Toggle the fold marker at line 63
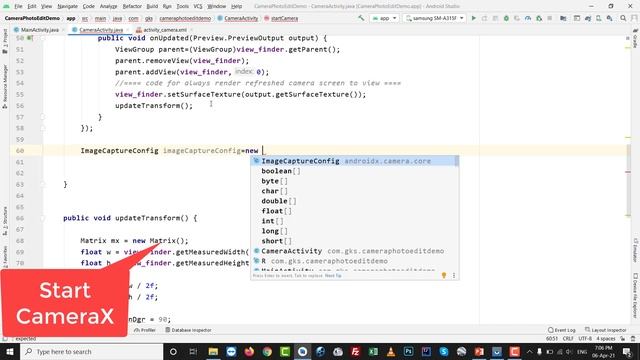Viewport: 640px width, 360px height. coord(42,184)
